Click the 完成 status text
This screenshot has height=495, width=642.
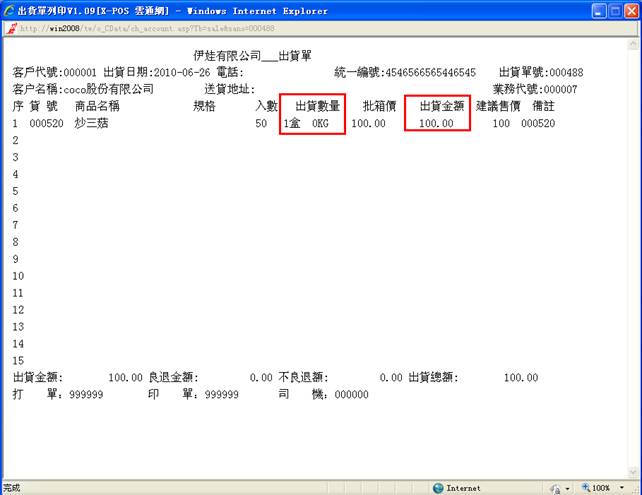[11, 488]
